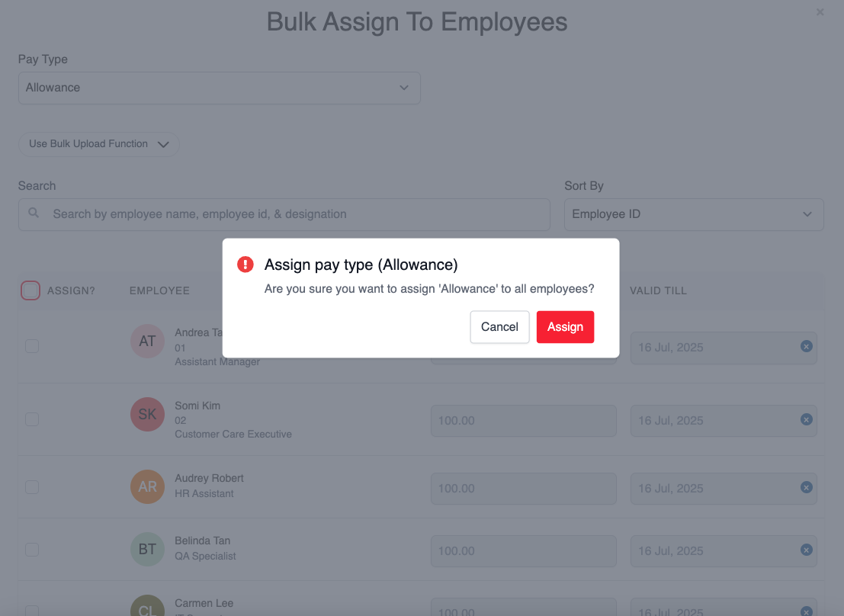
Task: Clear Audrey Robert's valid till date
Action: [807, 487]
